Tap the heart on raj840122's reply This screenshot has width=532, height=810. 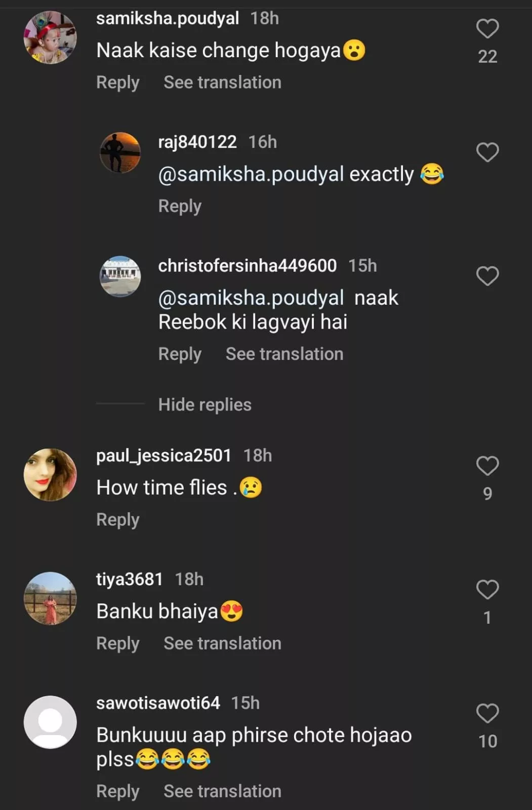point(487,152)
